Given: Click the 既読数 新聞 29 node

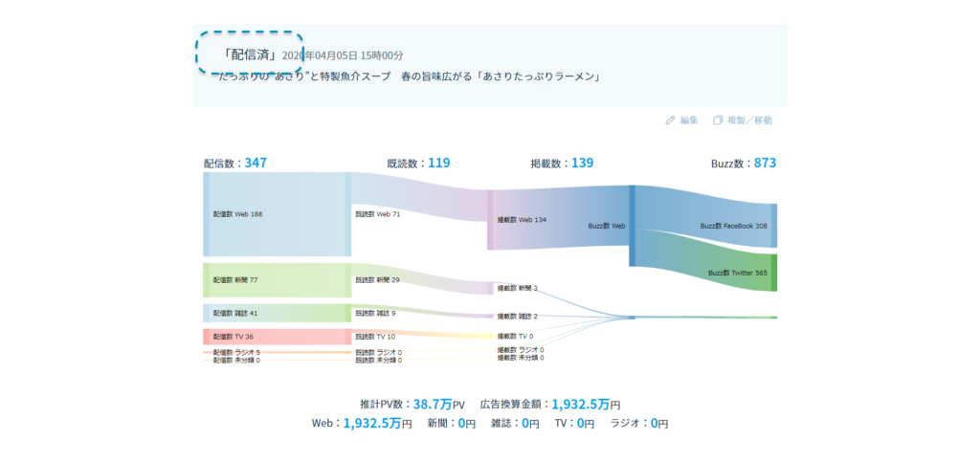Looking at the screenshot, I should tap(377, 279).
